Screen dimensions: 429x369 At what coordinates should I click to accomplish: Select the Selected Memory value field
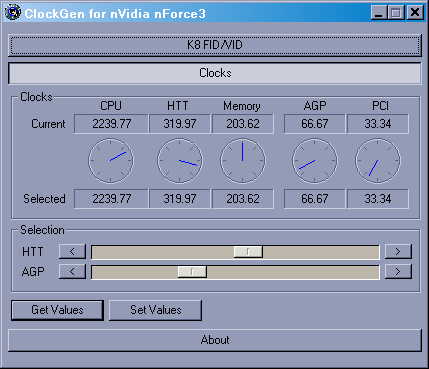point(243,199)
